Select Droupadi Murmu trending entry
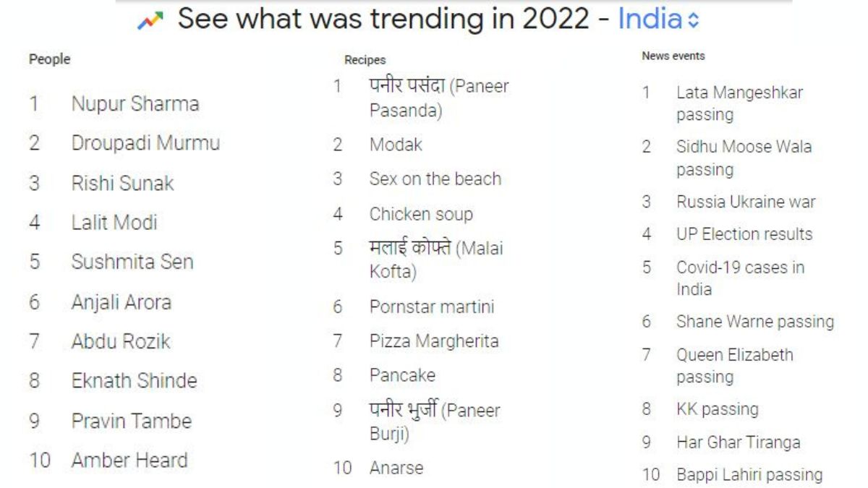Viewport: 868px width, 488px height. tap(145, 143)
